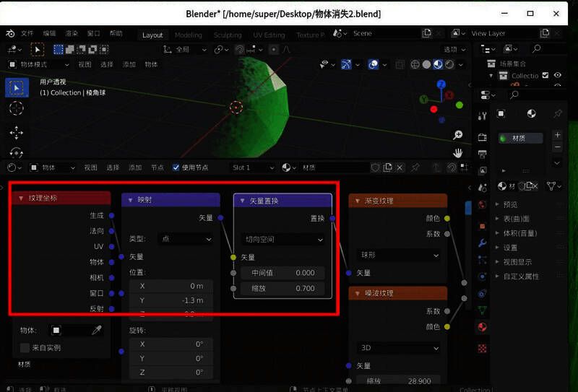The height and width of the screenshot is (392, 578).
Task: Toggle the Collection checkbox in the outliner
Action: coord(545,75)
